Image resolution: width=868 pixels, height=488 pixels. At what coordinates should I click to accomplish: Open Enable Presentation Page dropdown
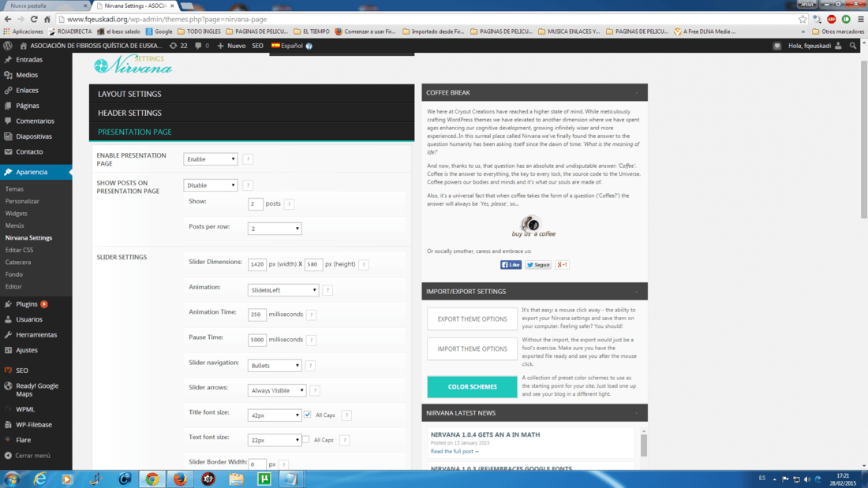[211, 158]
